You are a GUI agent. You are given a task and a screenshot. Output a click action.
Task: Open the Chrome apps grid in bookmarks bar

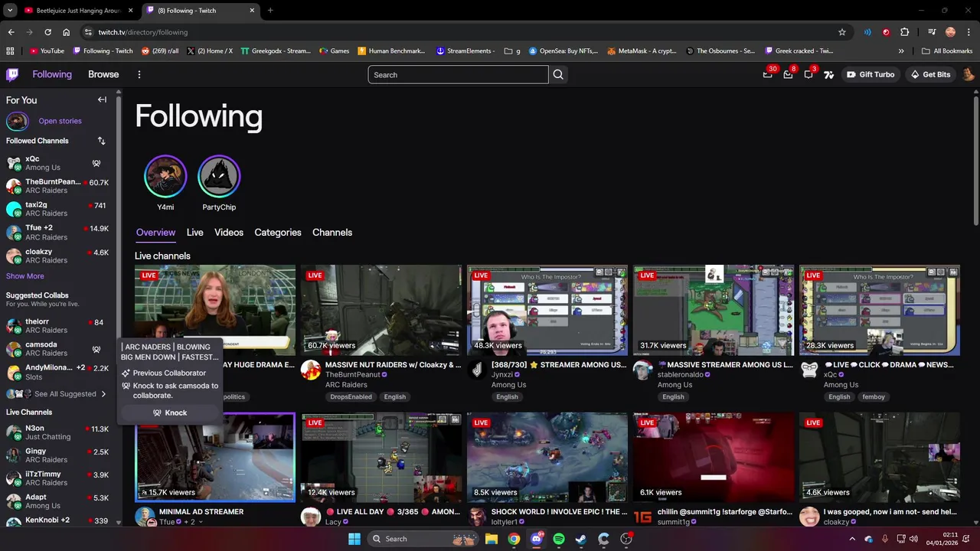point(10,51)
